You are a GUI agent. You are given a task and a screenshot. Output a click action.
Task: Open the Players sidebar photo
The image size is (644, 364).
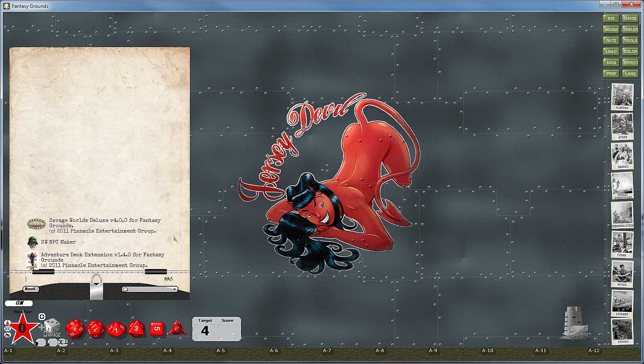pos(622,97)
